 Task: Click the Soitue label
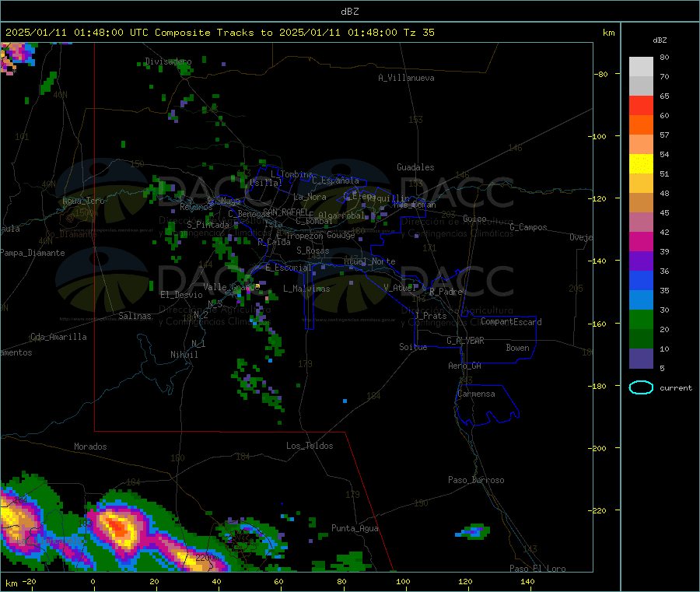tap(413, 347)
